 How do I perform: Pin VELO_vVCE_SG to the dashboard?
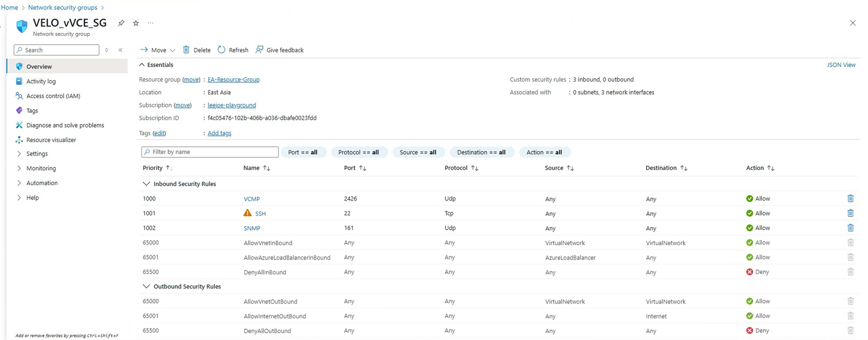click(x=121, y=23)
